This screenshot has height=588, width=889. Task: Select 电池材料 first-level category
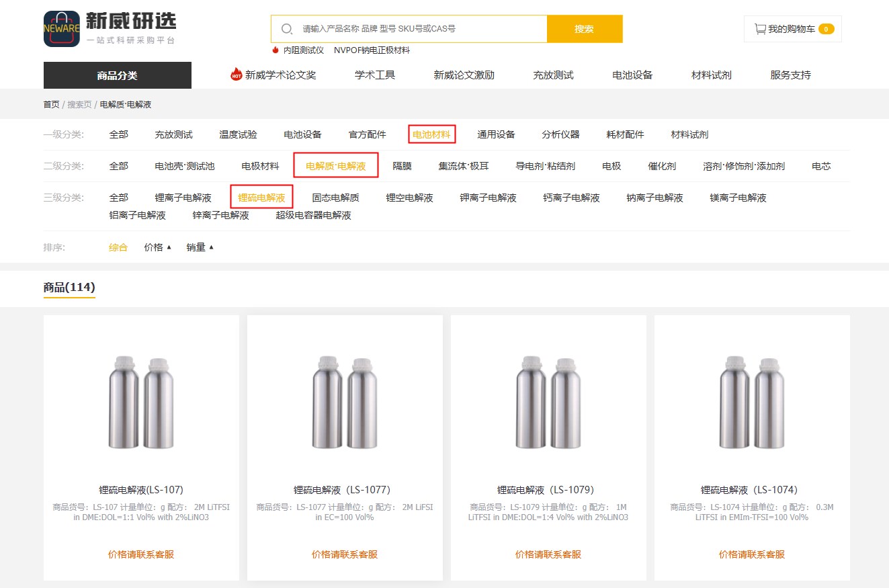pyautogui.click(x=431, y=134)
